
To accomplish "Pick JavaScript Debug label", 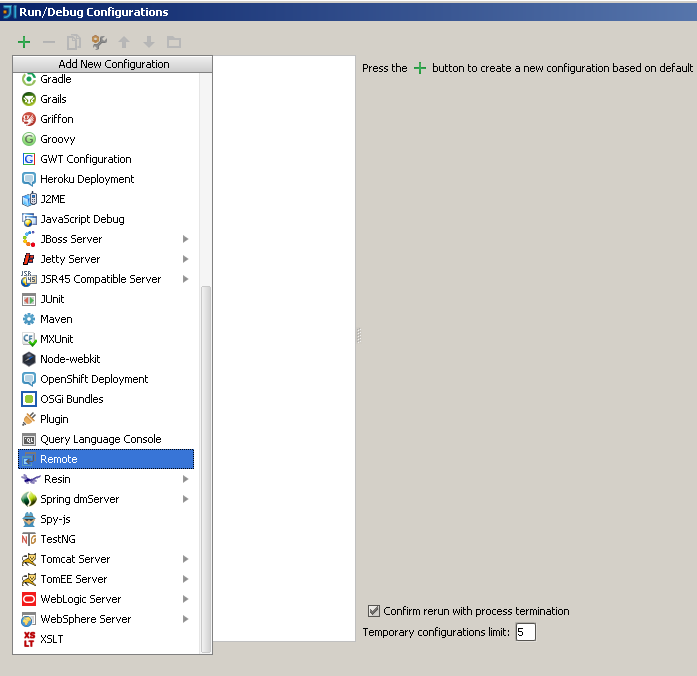I will point(82,219).
